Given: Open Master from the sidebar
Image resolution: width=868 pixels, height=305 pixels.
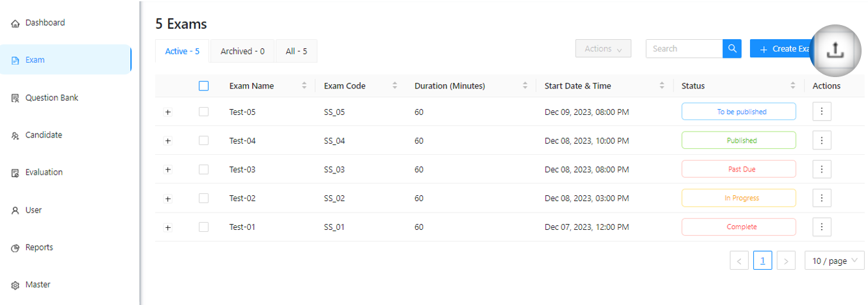Looking at the screenshot, I should (38, 285).
